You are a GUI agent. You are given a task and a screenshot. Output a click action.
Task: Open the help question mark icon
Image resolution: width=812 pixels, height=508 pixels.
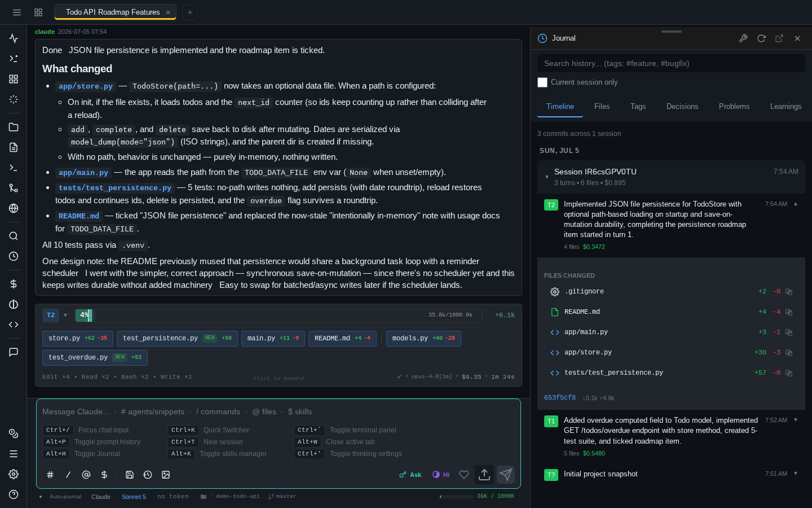(x=14, y=494)
